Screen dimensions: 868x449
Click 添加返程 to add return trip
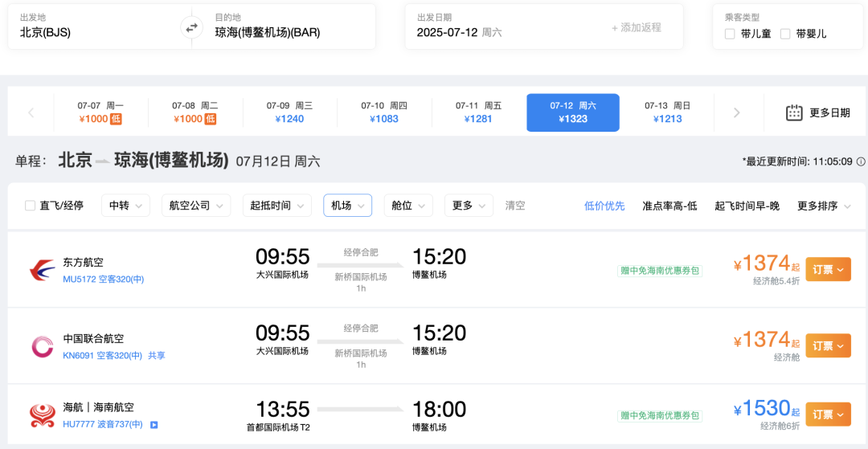636,27
